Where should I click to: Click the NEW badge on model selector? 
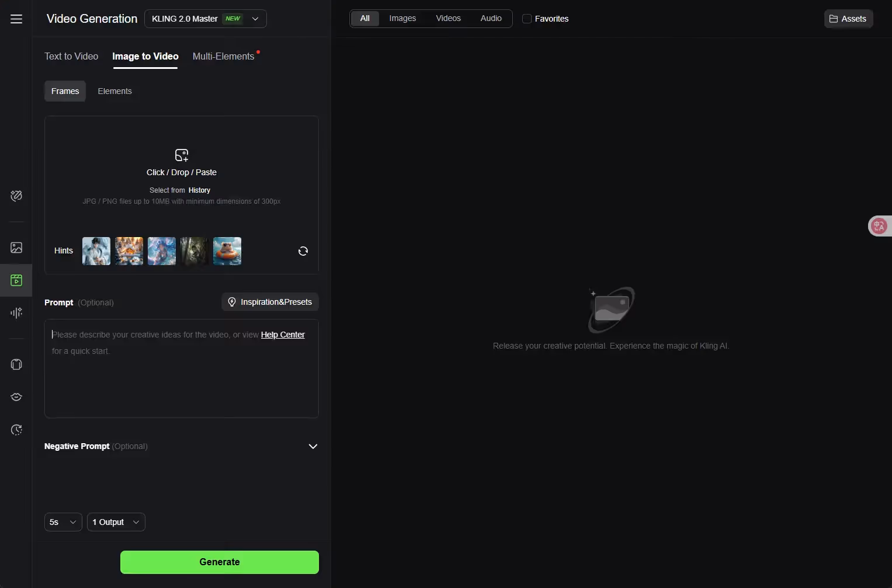coord(233,19)
